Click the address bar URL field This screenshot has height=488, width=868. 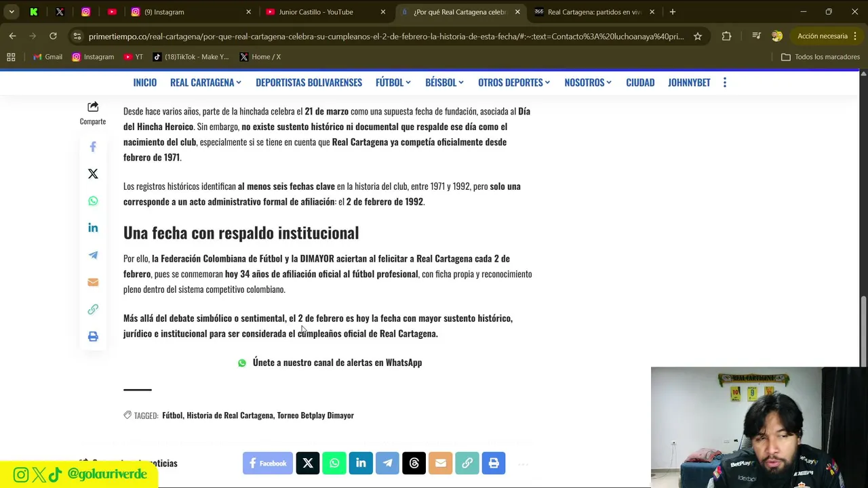(x=387, y=36)
